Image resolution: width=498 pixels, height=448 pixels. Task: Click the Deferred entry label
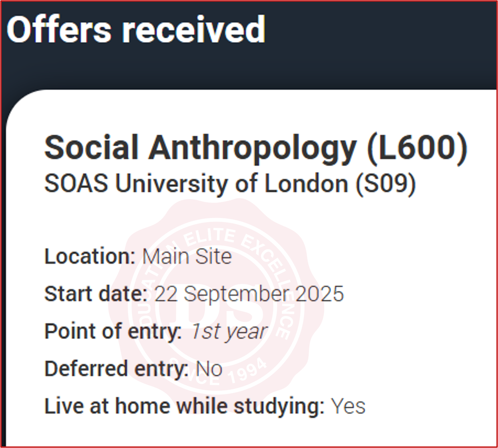[x=116, y=369]
